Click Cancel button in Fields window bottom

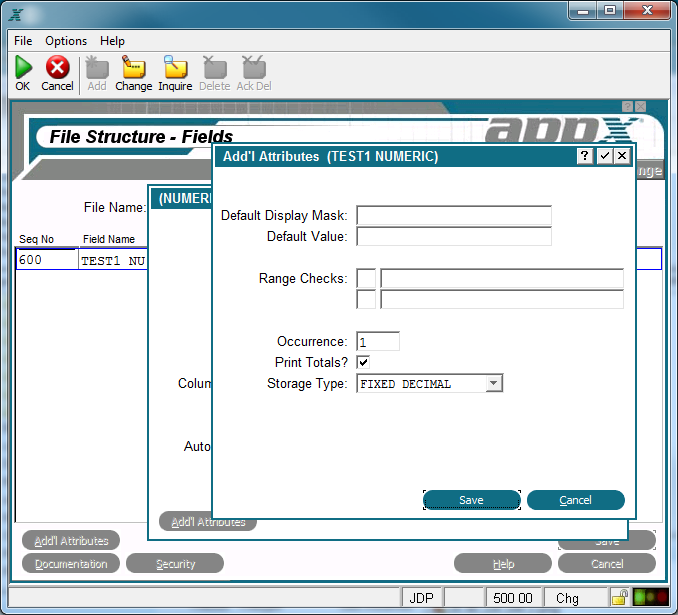[x=607, y=564]
